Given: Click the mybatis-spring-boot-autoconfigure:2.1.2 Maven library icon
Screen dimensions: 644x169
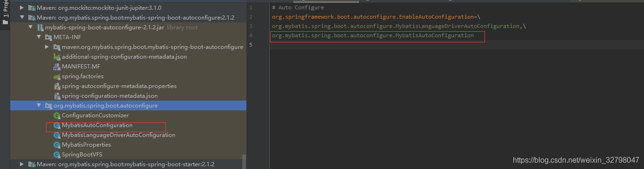Looking at the screenshot, I should pyautogui.click(x=32, y=18).
